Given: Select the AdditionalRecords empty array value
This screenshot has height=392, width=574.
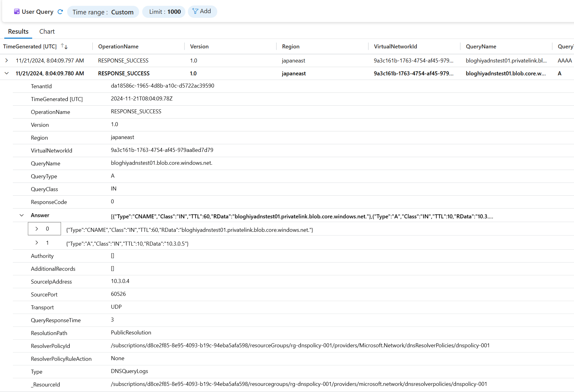Looking at the screenshot, I should [112, 269].
